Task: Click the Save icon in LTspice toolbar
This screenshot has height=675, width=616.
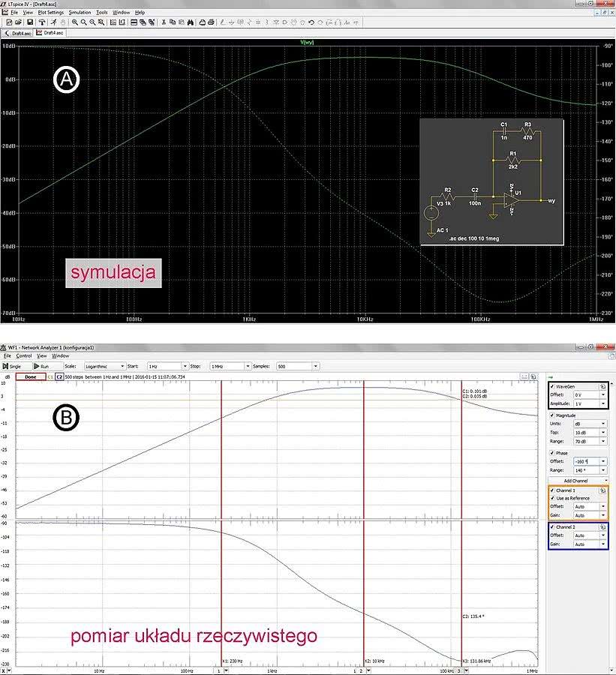Action: (29, 22)
